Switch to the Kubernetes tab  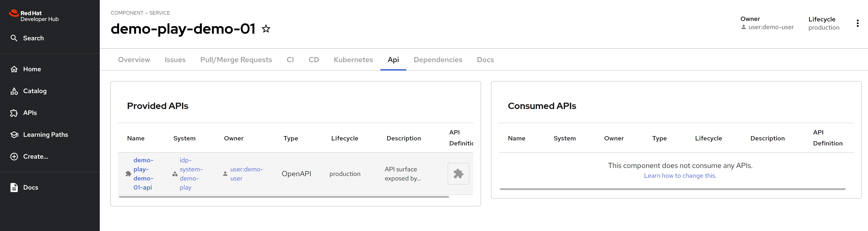[353, 60]
